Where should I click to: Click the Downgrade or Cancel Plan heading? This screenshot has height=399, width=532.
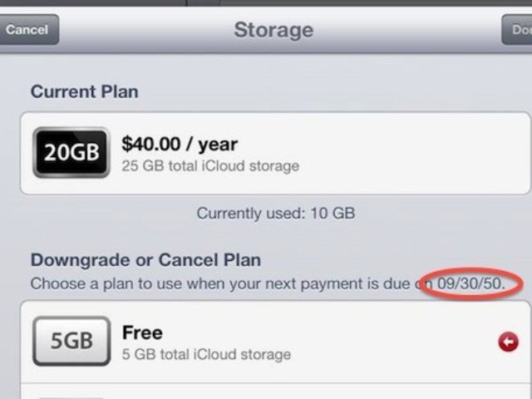pyautogui.click(x=146, y=260)
